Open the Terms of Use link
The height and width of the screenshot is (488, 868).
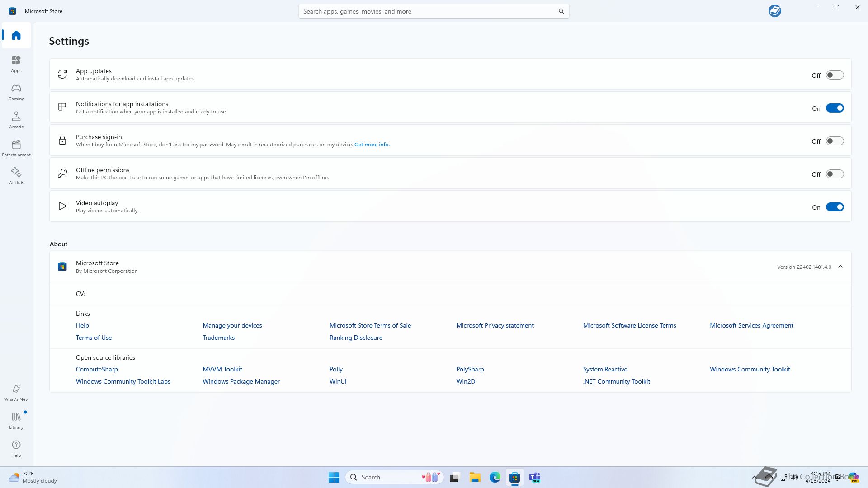point(94,338)
